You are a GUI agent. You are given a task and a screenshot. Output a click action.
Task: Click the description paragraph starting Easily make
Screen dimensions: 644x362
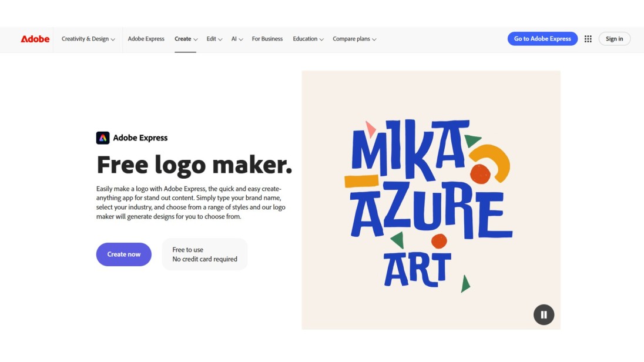pos(191,203)
